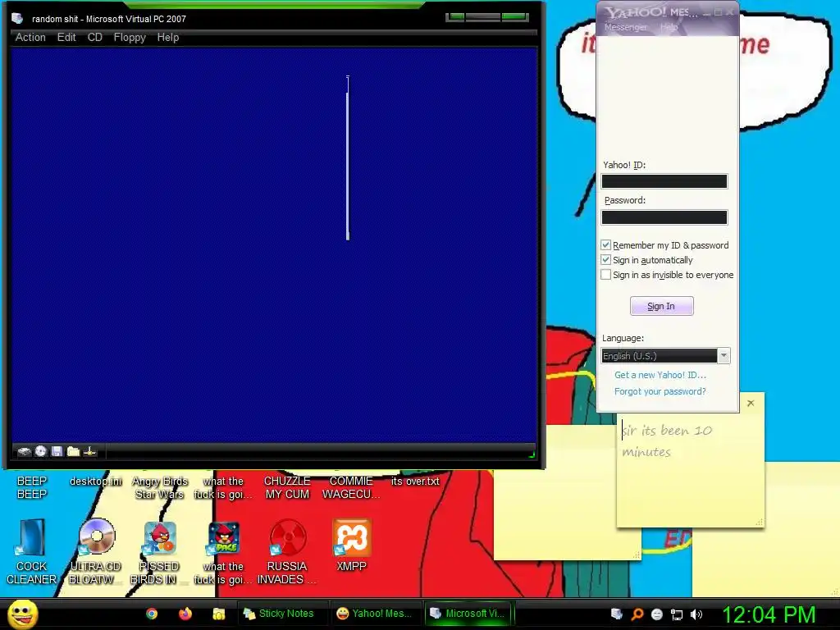The image size is (840, 630).
Task: Select the 'COMMIE WAGECU...' desktop label
Action: coord(351,487)
